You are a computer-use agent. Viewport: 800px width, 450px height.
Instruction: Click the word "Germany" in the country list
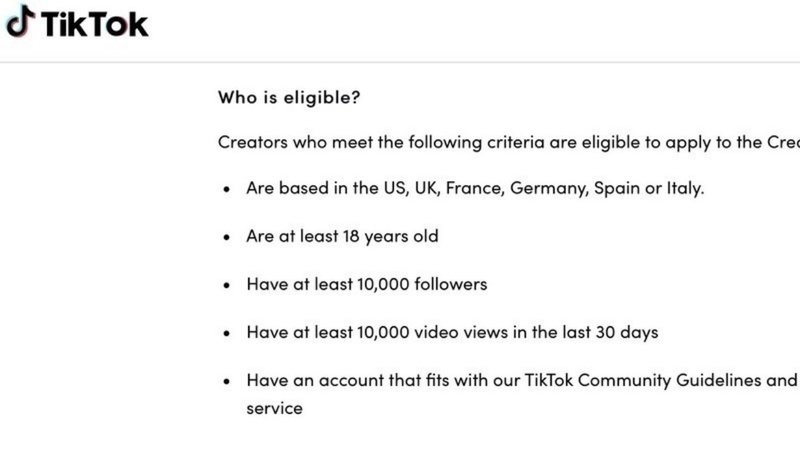[x=547, y=188]
